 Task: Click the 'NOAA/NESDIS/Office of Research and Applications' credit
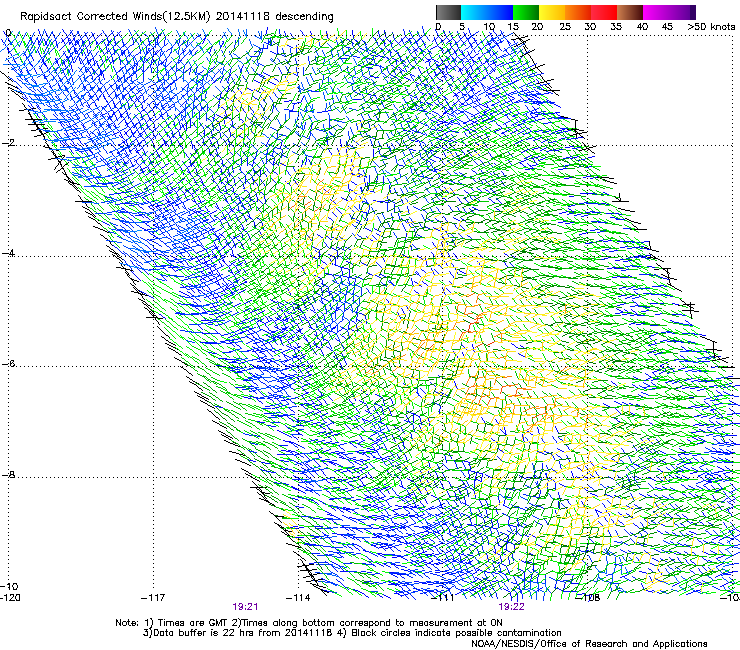589,644
